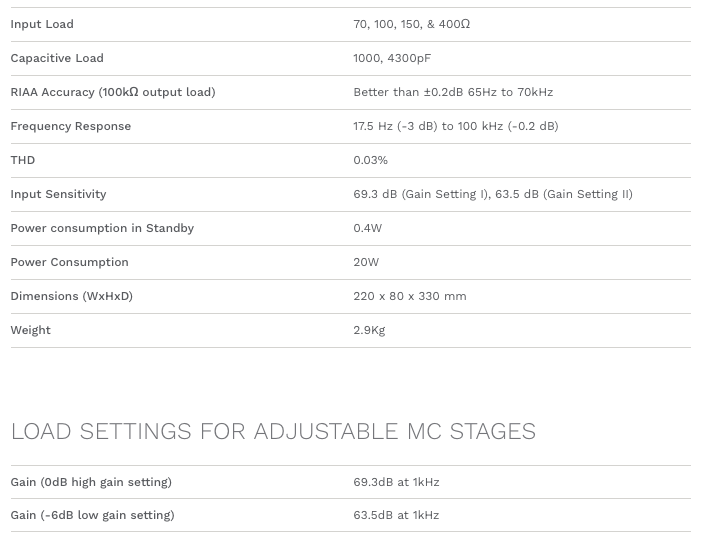
Task: Click the Input Sensitivity label
Action: click(x=58, y=194)
